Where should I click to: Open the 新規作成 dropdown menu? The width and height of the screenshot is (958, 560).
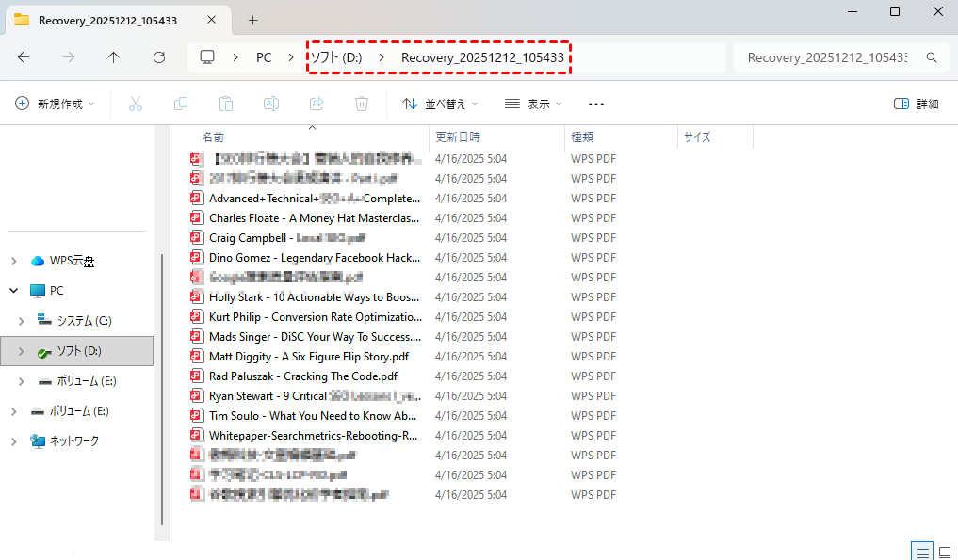[56, 104]
